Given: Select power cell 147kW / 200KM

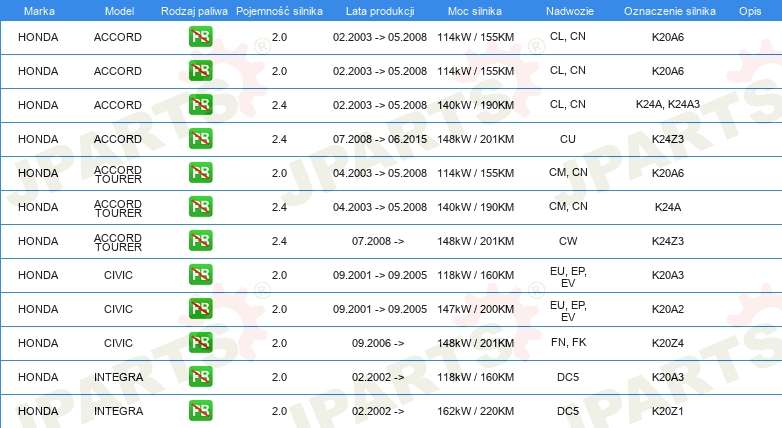Looking at the screenshot, I should point(476,309).
